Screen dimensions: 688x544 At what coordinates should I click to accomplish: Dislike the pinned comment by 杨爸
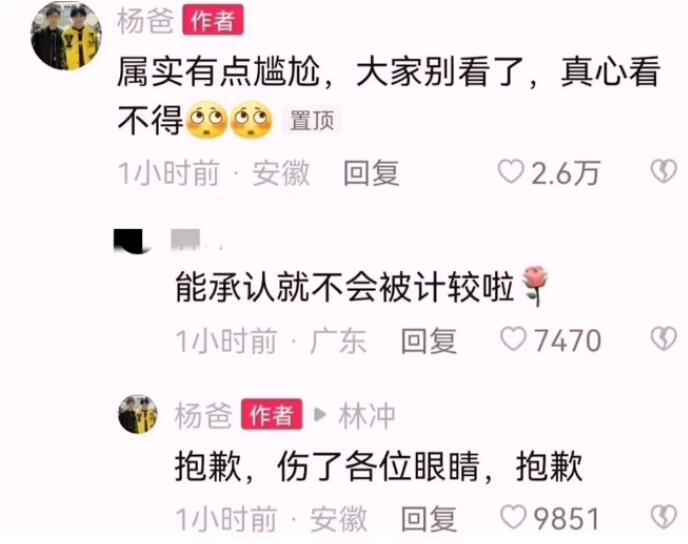[663, 172]
